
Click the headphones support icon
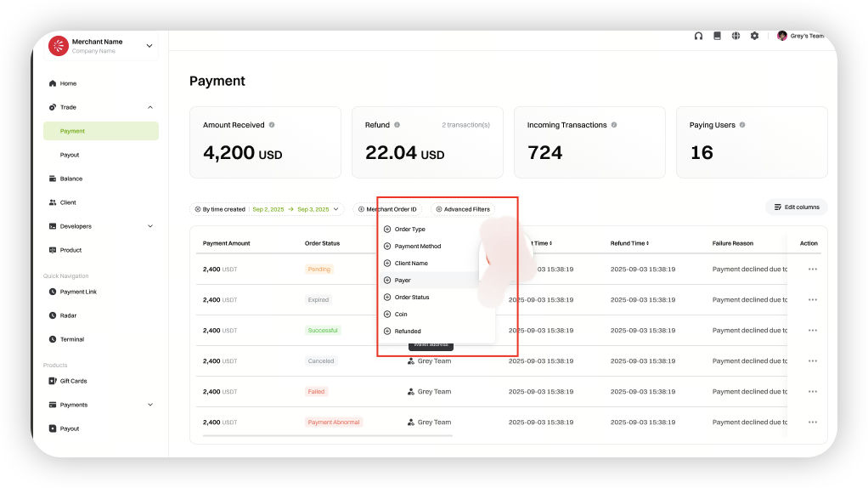(x=698, y=36)
